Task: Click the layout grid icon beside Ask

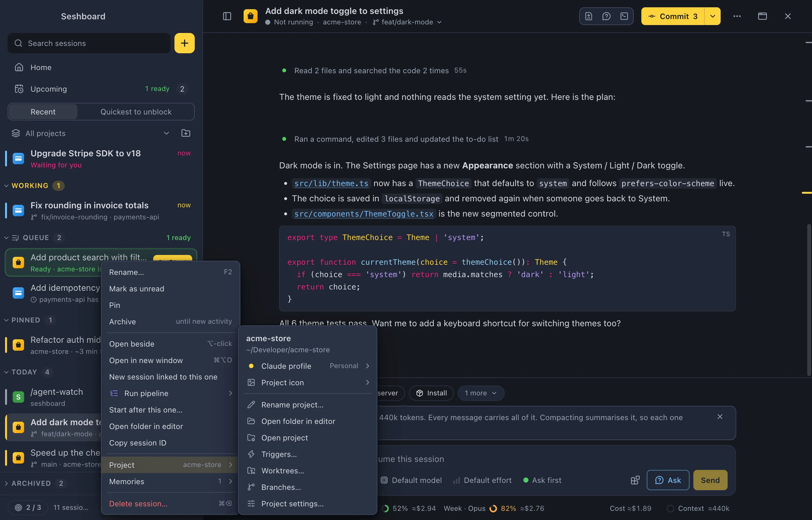Action: (635, 480)
